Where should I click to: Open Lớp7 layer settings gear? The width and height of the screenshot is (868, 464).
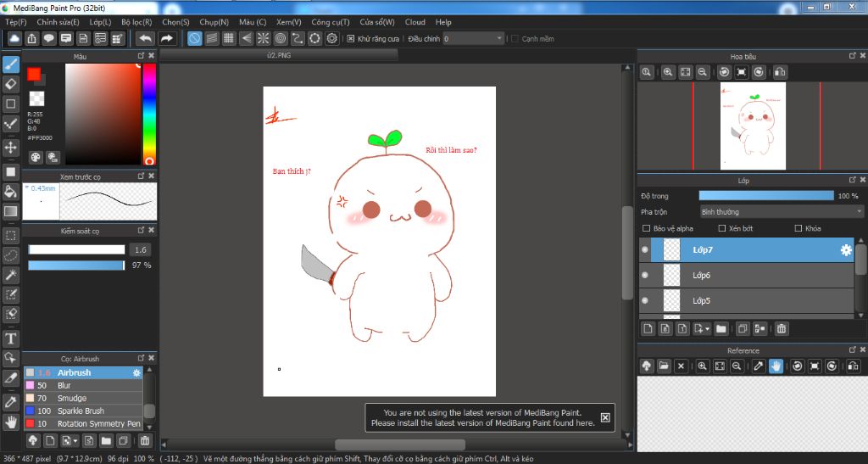(846, 250)
